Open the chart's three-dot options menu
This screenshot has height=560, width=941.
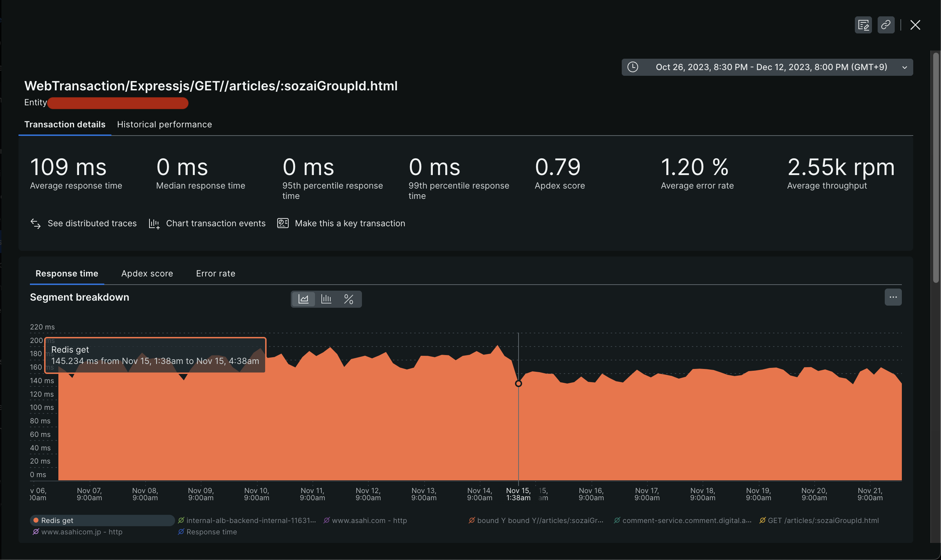click(893, 297)
